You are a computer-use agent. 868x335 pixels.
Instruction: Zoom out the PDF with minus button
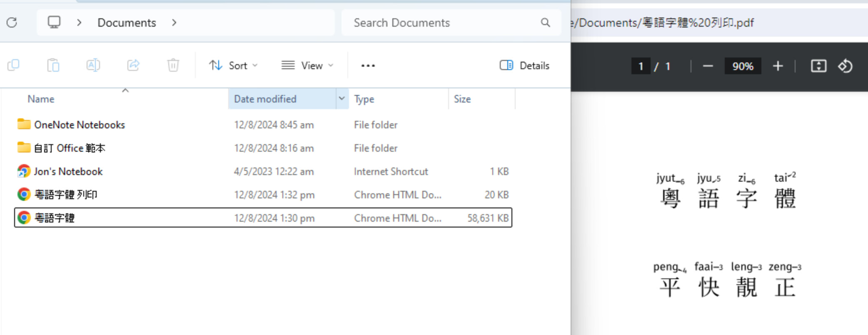[x=708, y=66]
